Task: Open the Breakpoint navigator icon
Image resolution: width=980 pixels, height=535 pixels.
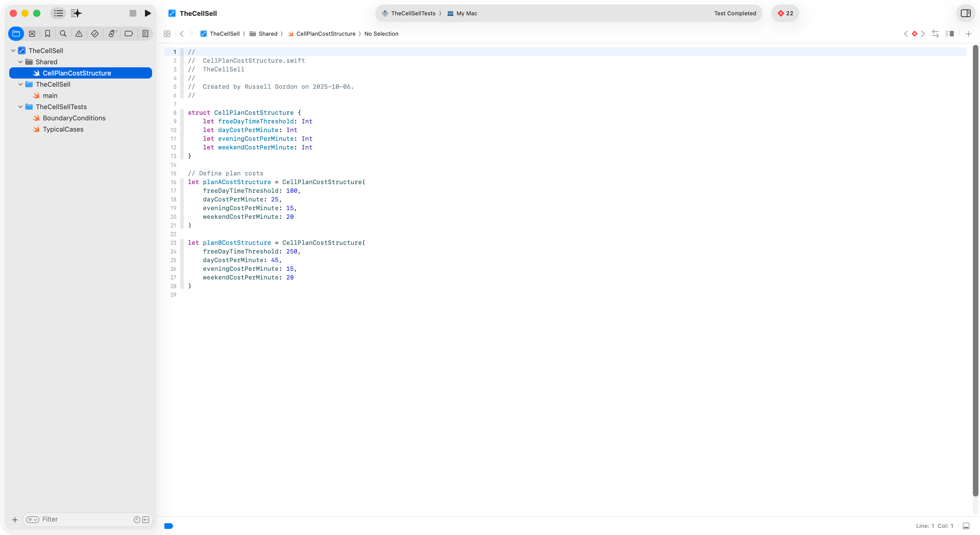Action: tap(129, 33)
